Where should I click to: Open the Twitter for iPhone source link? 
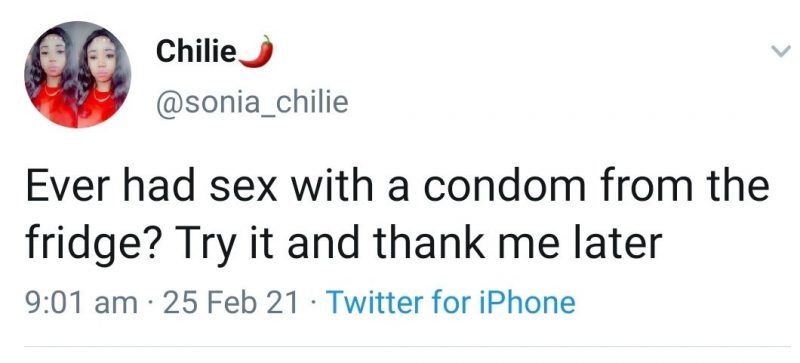coord(451,302)
